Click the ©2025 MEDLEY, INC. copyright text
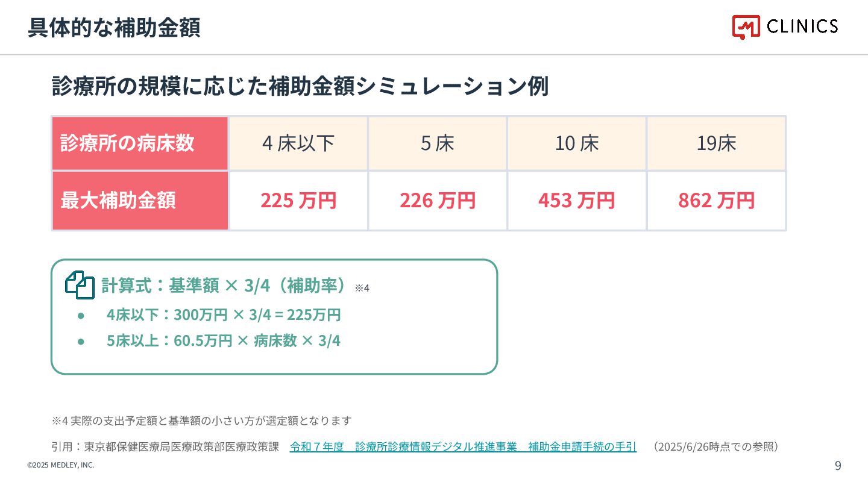Screen dimensions: 868x488 point(60,465)
